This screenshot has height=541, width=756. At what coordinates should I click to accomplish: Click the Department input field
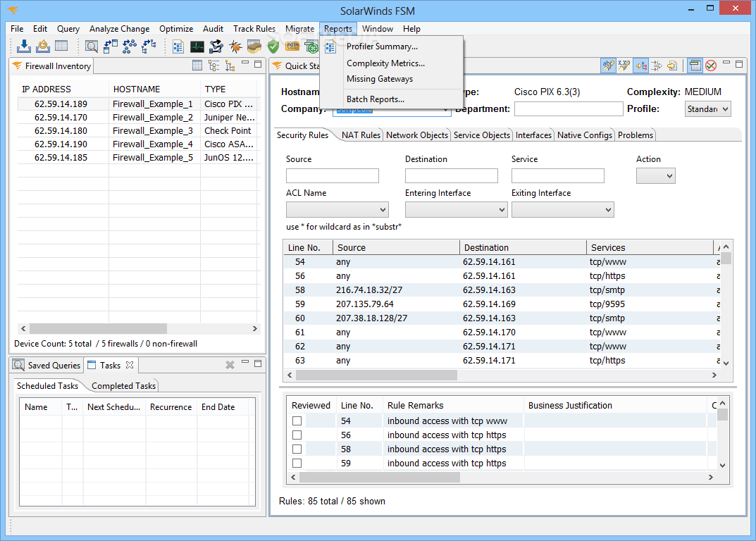click(569, 109)
